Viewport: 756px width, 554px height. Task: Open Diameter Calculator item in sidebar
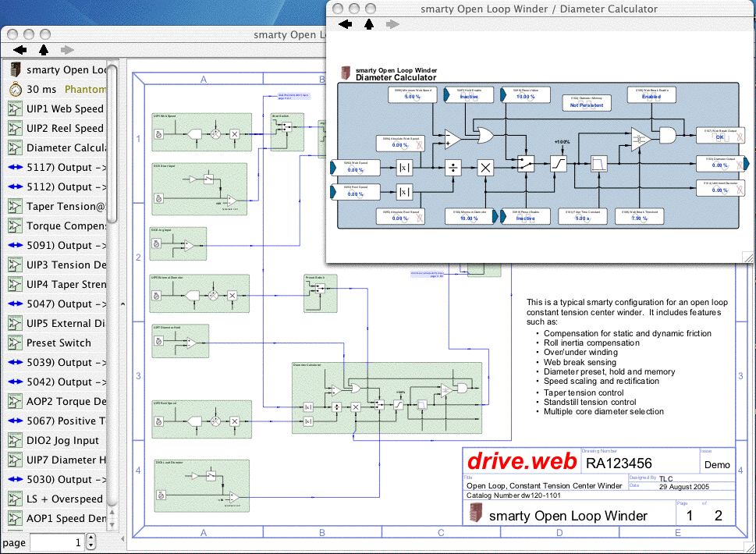66,147
